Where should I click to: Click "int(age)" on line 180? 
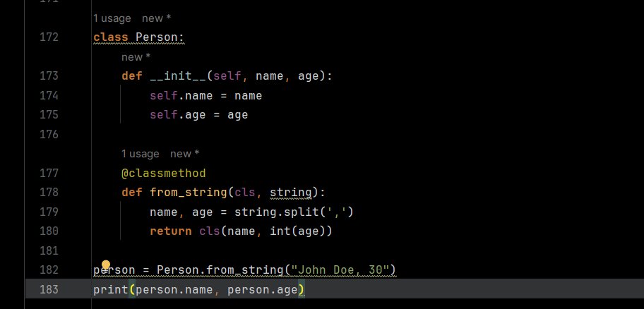[297, 231]
